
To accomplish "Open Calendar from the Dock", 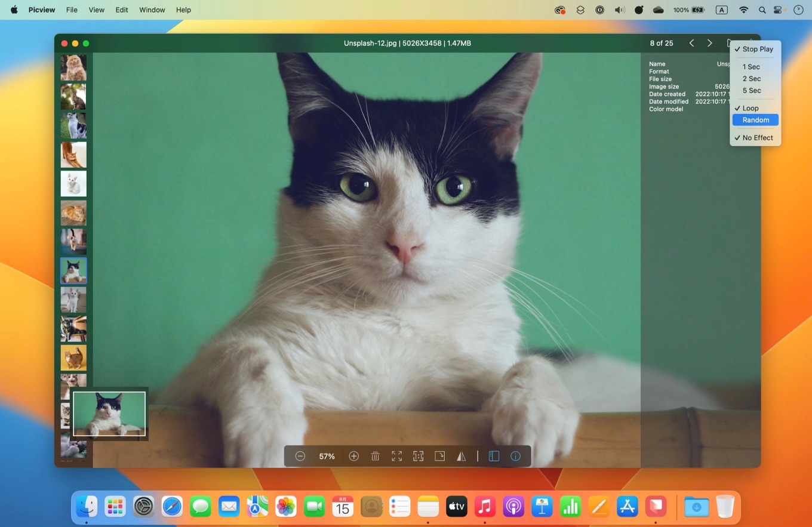I will tap(343, 507).
